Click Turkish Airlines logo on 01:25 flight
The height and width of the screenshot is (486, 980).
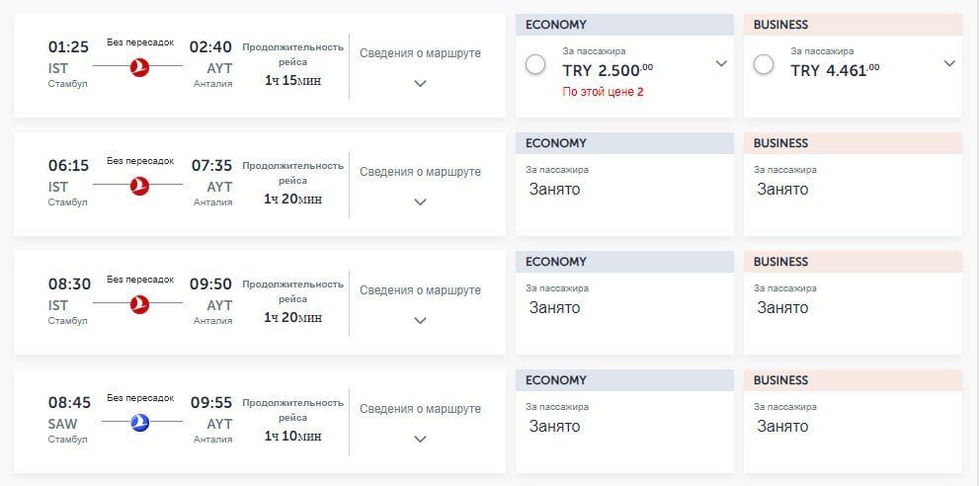(139, 66)
